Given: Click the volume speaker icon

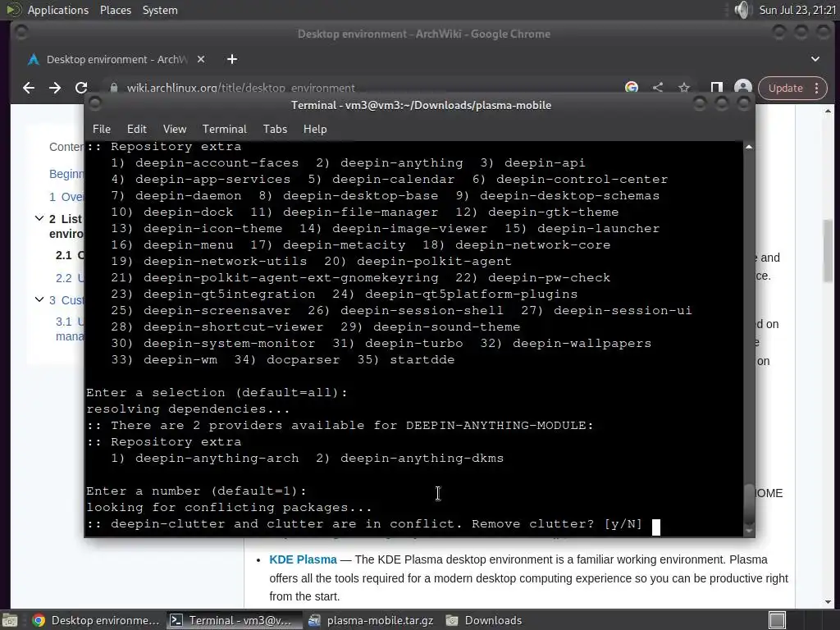Looking at the screenshot, I should pos(742,10).
